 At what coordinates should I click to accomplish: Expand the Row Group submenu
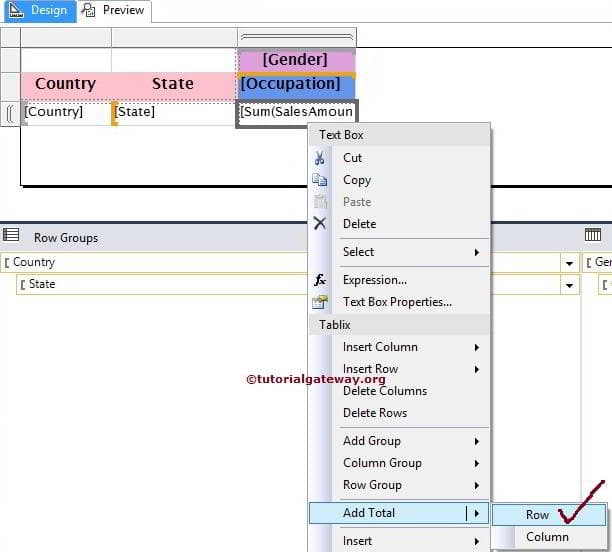tap(399, 485)
